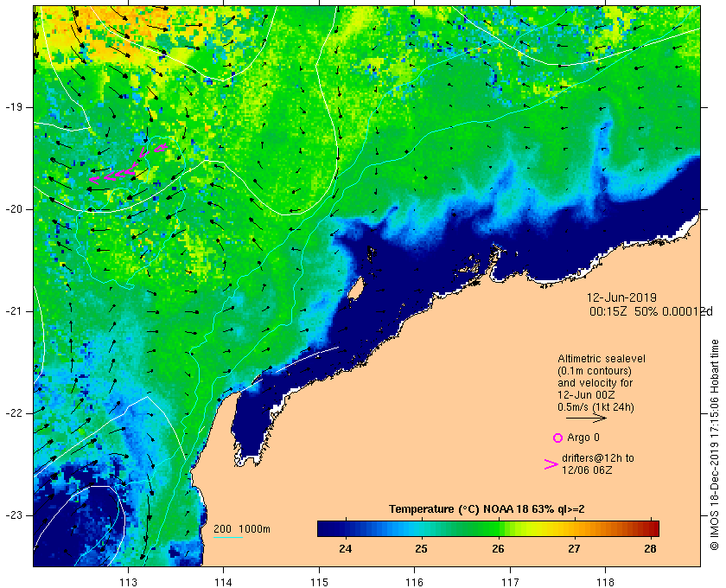Click the 0.5m/s velocity scale arrow
The image size is (726, 588).
click(x=586, y=419)
